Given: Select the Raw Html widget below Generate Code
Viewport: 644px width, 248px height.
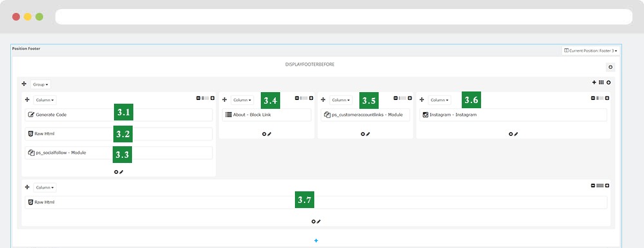Looking at the screenshot, I should pyautogui.click(x=118, y=134).
